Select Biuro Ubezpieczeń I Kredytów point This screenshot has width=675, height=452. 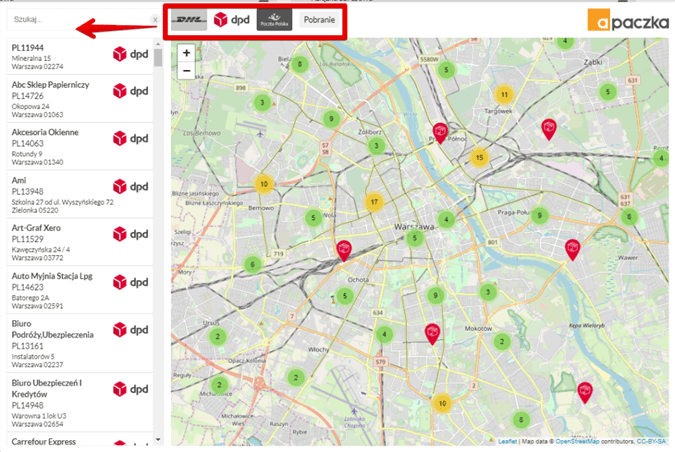coord(80,403)
